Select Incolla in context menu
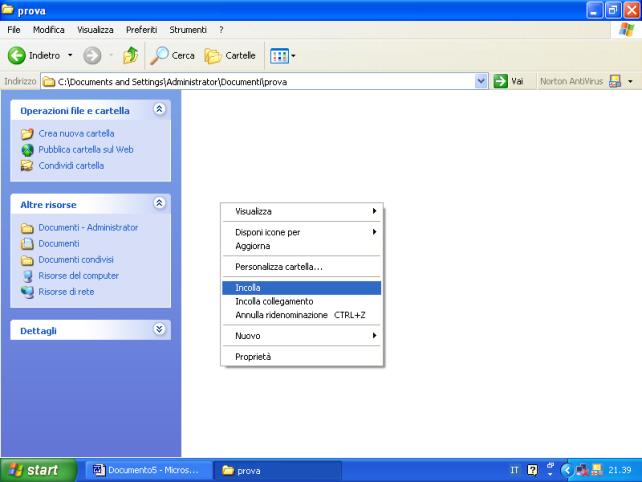 point(302,288)
